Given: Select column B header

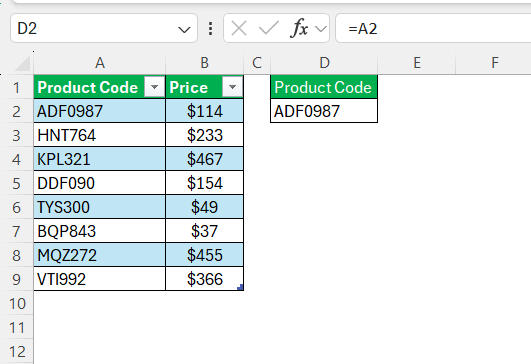Looking at the screenshot, I should [x=205, y=63].
